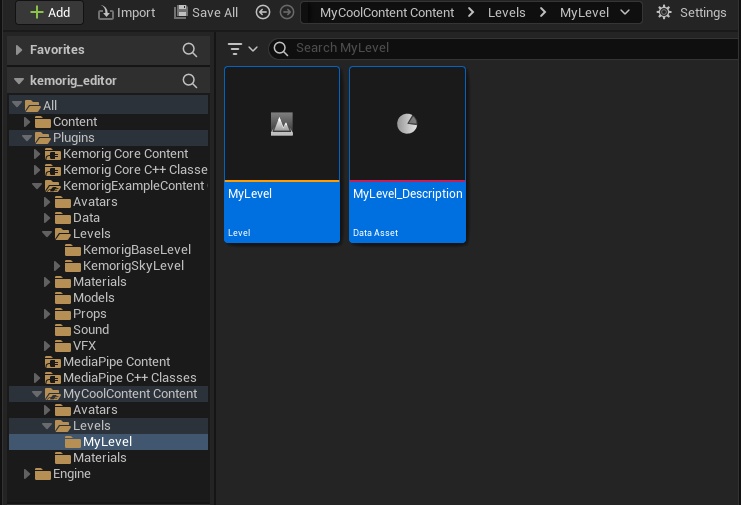Screen dimensions: 741x505
Task: Click the navigate back arrow icon
Action: [x=263, y=13]
